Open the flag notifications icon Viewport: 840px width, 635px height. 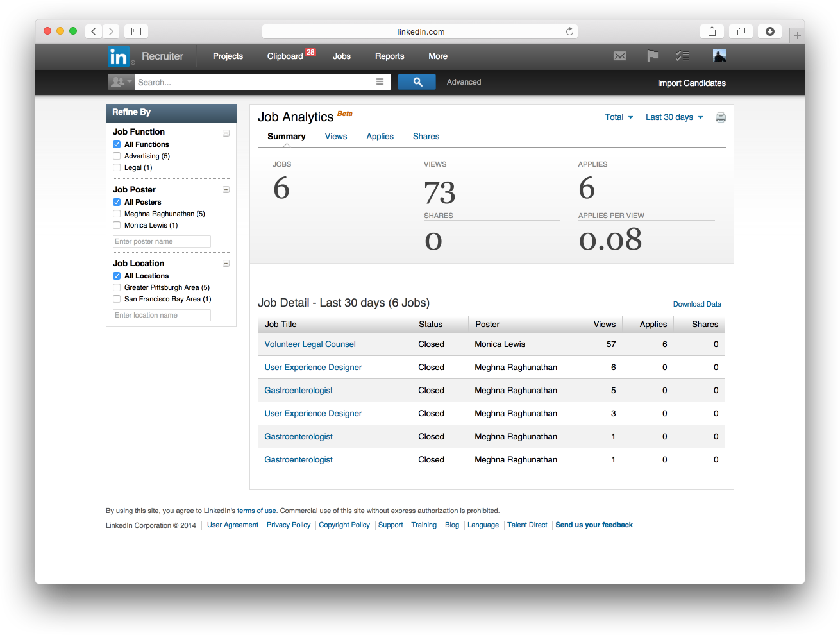[653, 56]
